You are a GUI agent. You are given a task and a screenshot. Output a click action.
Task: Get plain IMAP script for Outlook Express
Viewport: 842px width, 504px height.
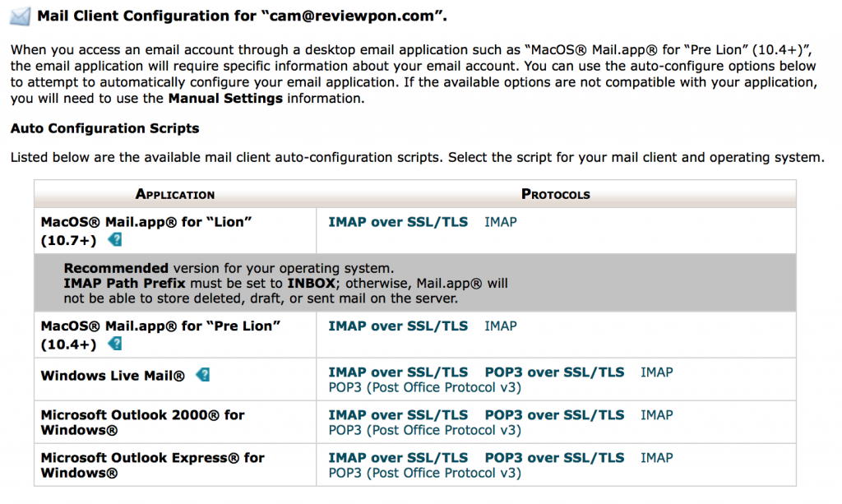pyautogui.click(x=657, y=458)
